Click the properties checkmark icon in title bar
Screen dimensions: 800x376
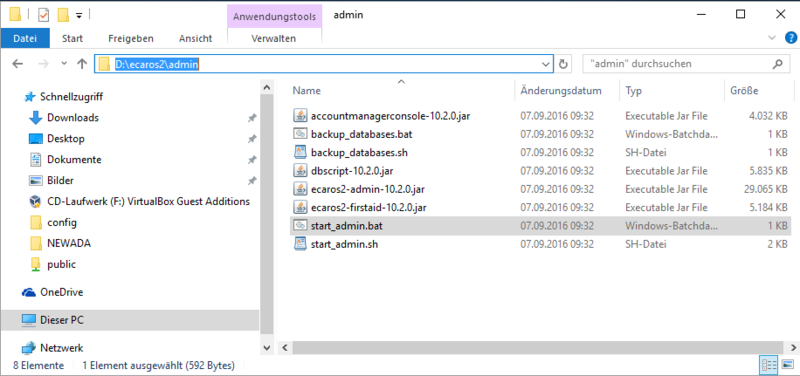click(x=43, y=15)
